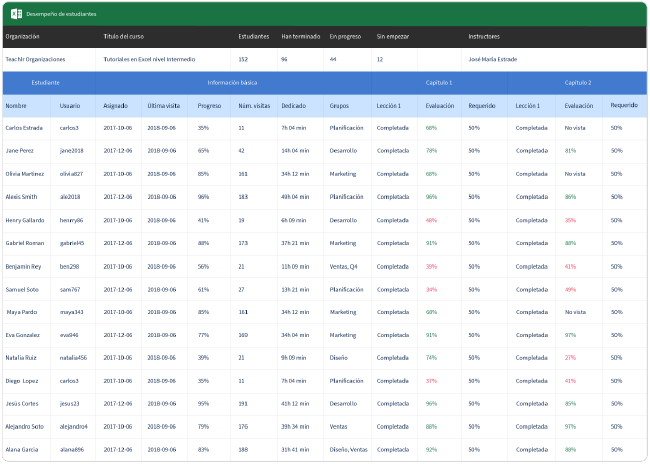Click the username 'jane2018'
Screen dimensions: 650x464
[71, 151]
